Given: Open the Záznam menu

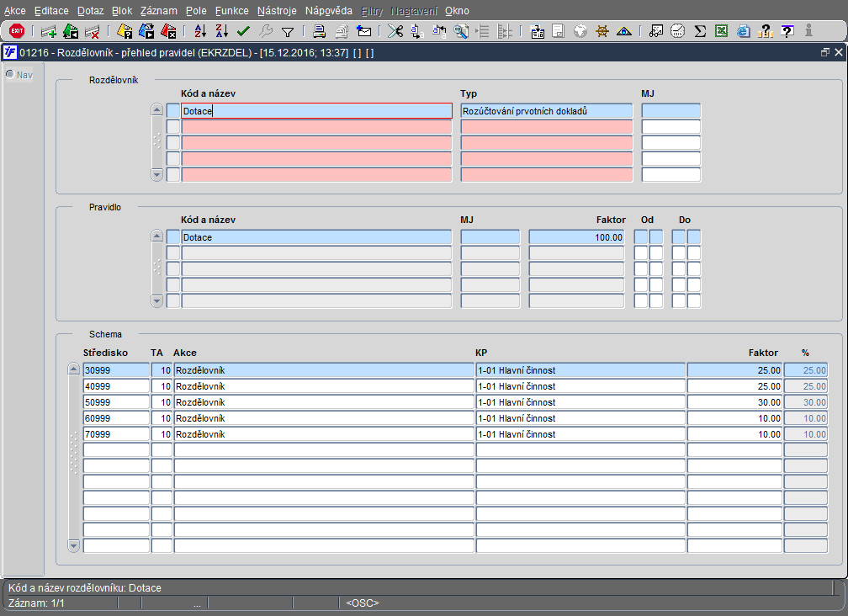Looking at the screenshot, I should point(158,11).
